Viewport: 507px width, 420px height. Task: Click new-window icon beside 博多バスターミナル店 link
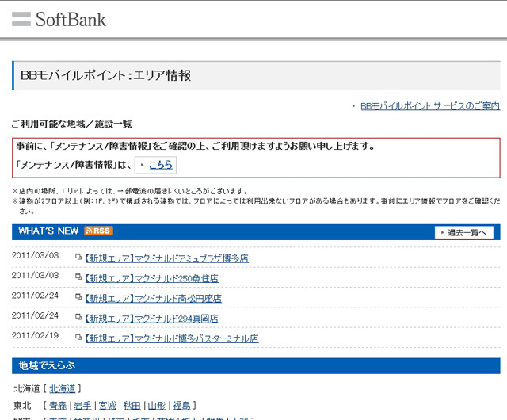78,337
